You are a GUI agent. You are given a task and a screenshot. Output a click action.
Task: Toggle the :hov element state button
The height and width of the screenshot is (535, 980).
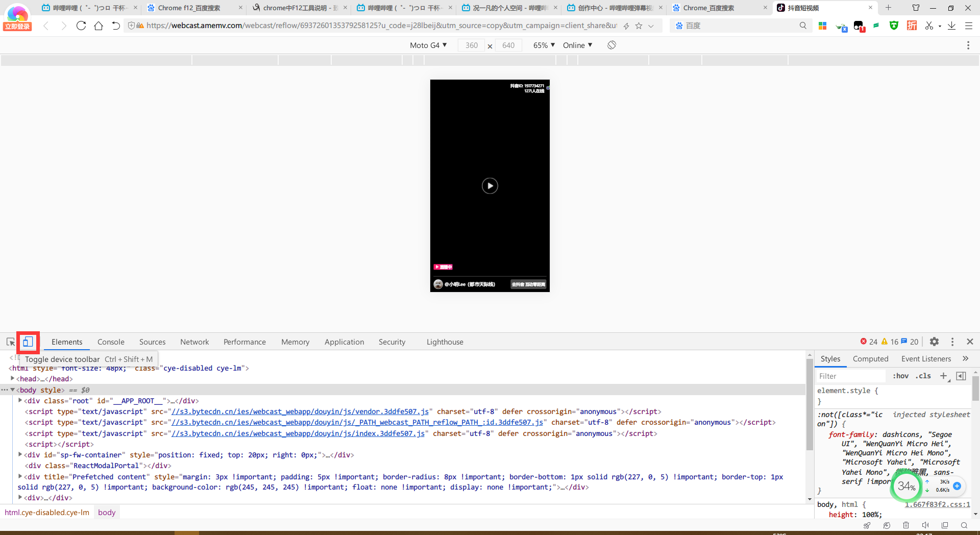[x=900, y=376]
